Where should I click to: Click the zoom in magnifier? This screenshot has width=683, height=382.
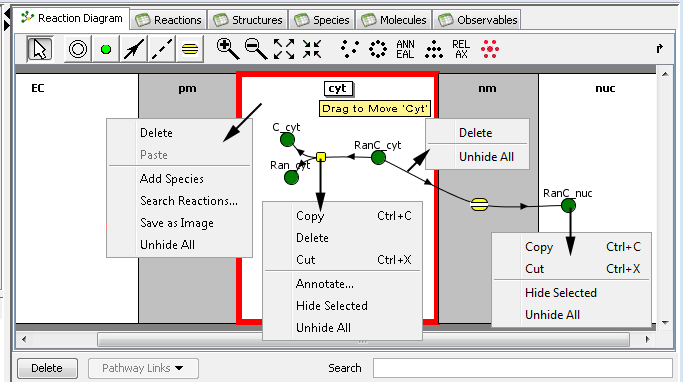228,49
